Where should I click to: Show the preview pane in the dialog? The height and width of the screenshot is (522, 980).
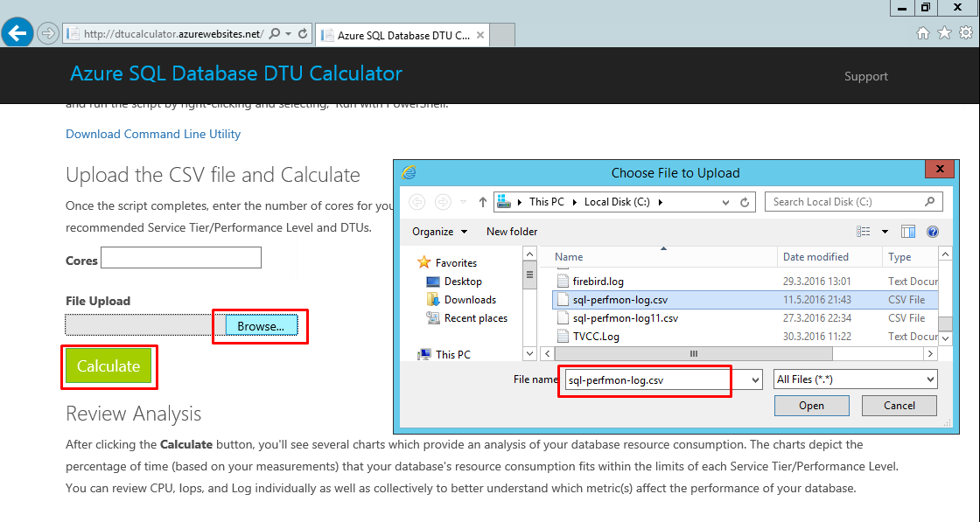908,232
